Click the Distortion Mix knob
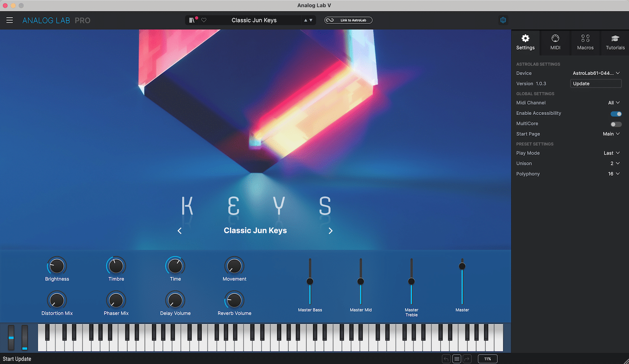Screen dimensions: 629x364 pyautogui.click(x=57, y=300)
